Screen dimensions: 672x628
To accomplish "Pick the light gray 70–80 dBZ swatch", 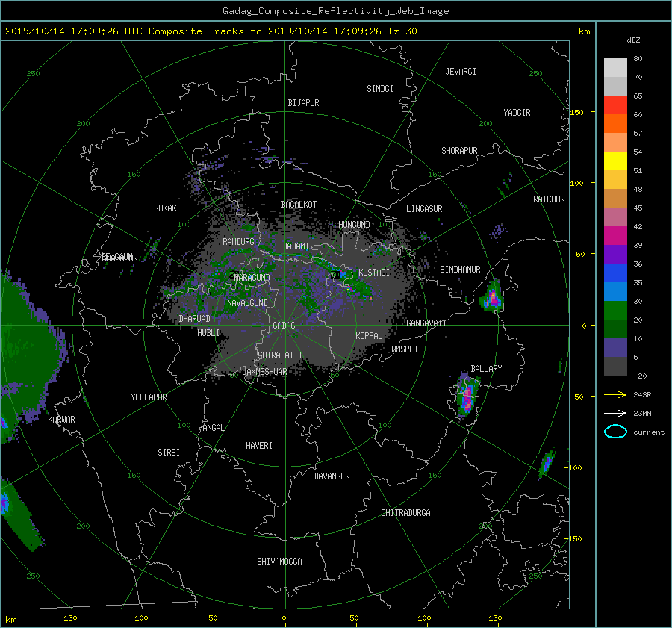I will coord(615,68).
